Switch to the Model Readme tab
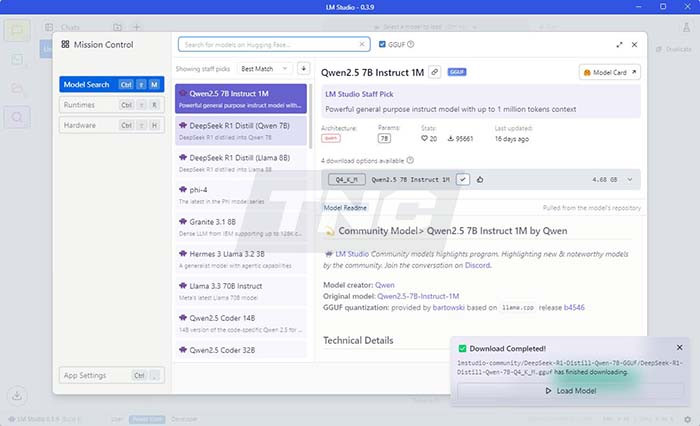The width and height of the screenshot is (700, 426). [345, 208]
